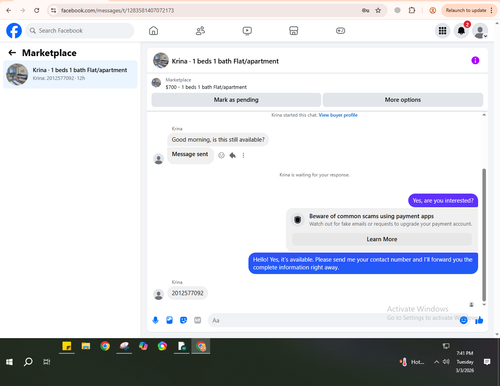Open site information icon in address bar

(x=53, y=10)
